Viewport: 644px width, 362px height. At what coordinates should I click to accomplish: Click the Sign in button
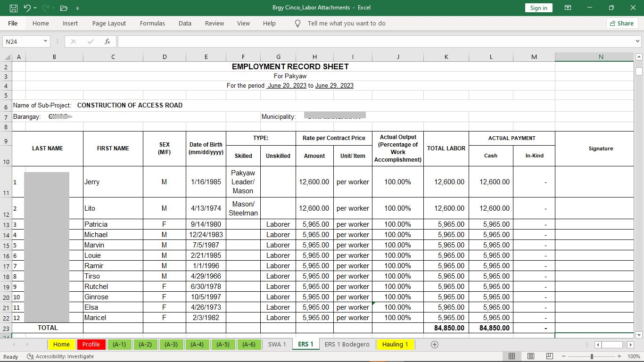538,8
